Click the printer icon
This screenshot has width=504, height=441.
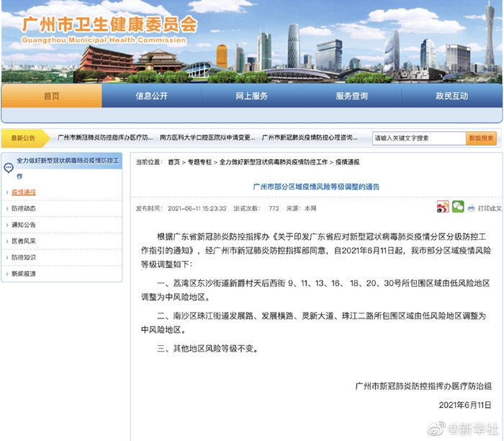472,208
